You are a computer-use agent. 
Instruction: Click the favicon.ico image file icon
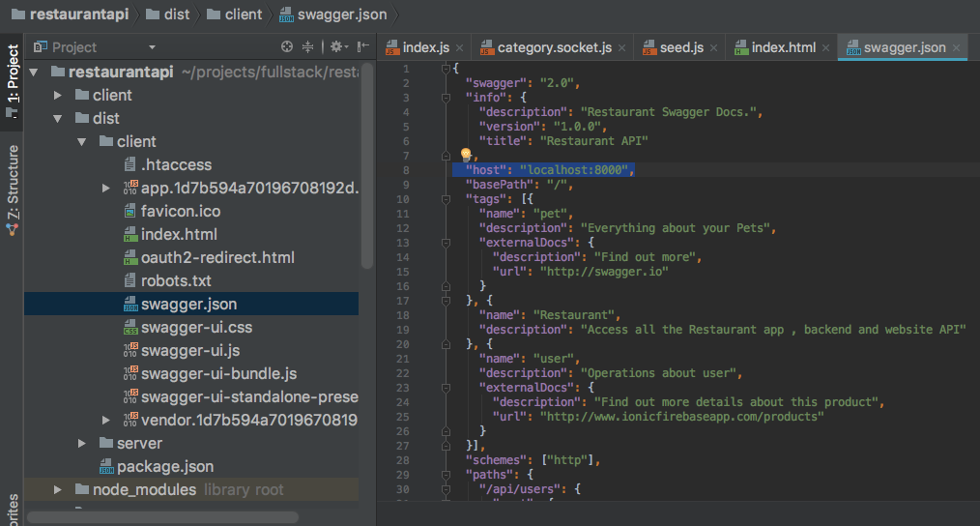click(130, 212)
